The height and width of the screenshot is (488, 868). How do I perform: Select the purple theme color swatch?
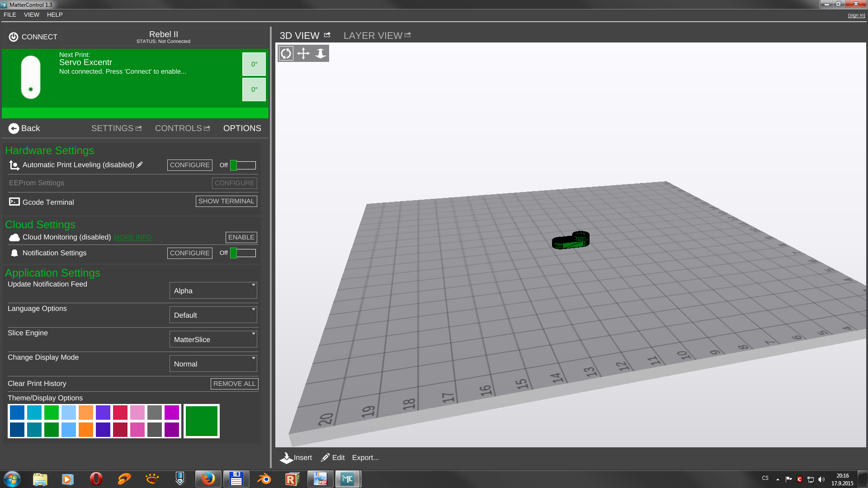click(103, 413)
